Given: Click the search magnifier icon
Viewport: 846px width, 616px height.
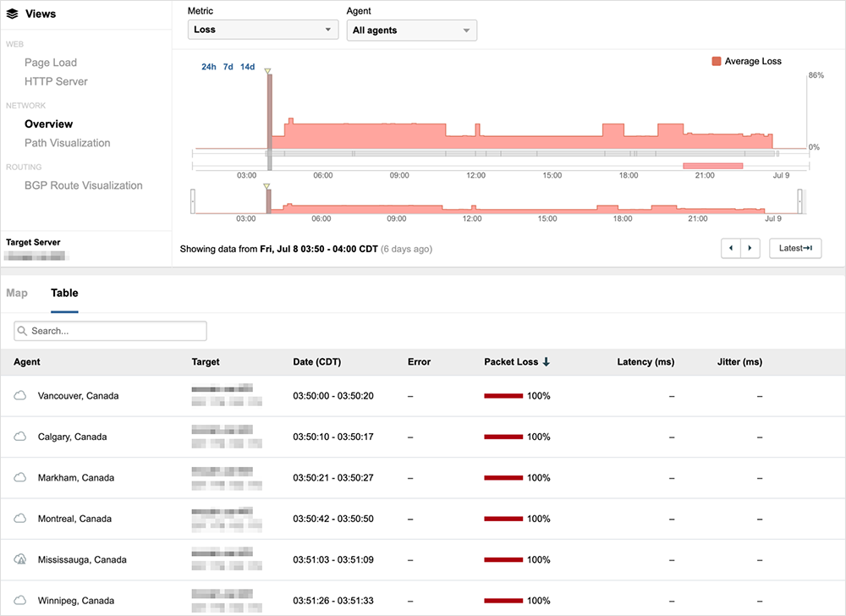Looking at the screenshot, I should click(x=23, y=331).
